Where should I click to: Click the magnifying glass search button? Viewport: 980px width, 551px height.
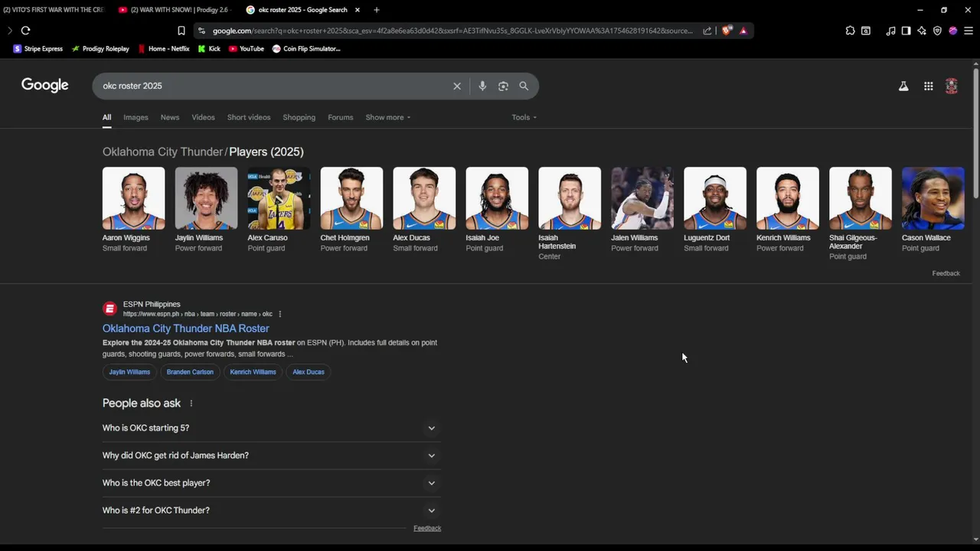[524, 86]
